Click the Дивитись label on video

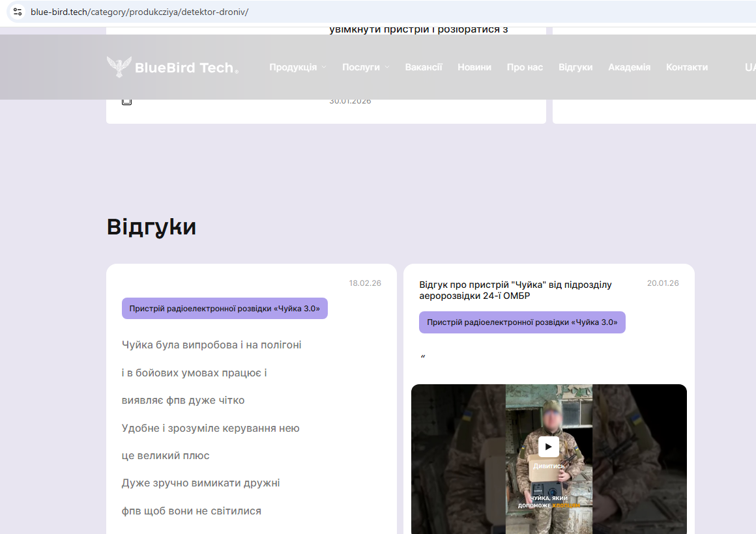[549, 466]
